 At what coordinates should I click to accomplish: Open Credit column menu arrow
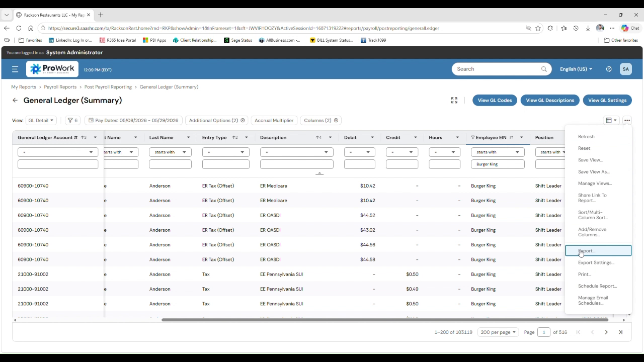point(416,137)
